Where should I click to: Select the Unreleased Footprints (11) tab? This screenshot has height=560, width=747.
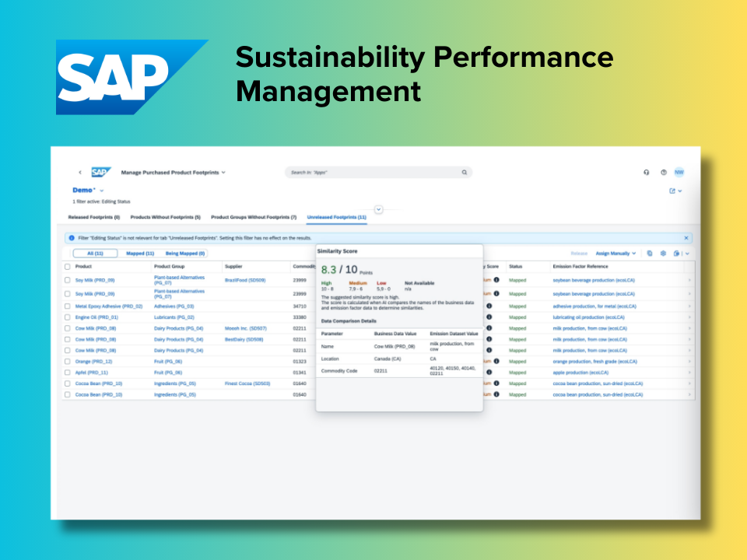tap(336, 217)
